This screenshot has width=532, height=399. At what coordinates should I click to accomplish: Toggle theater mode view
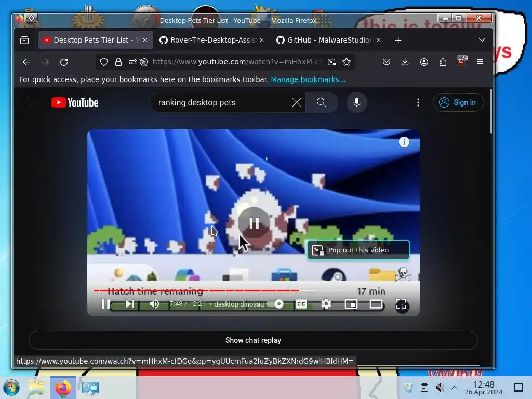click(376, 304)
